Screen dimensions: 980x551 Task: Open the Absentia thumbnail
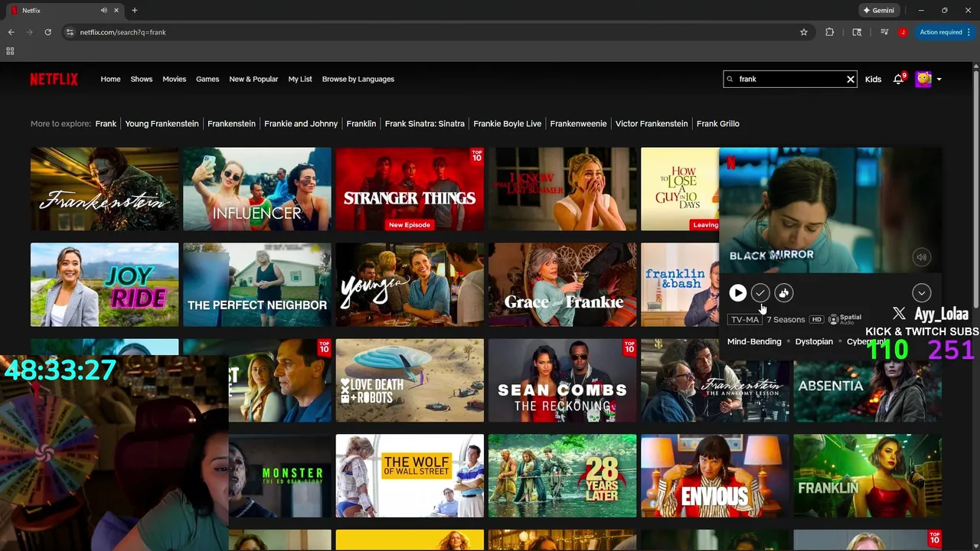pos(867,390)
